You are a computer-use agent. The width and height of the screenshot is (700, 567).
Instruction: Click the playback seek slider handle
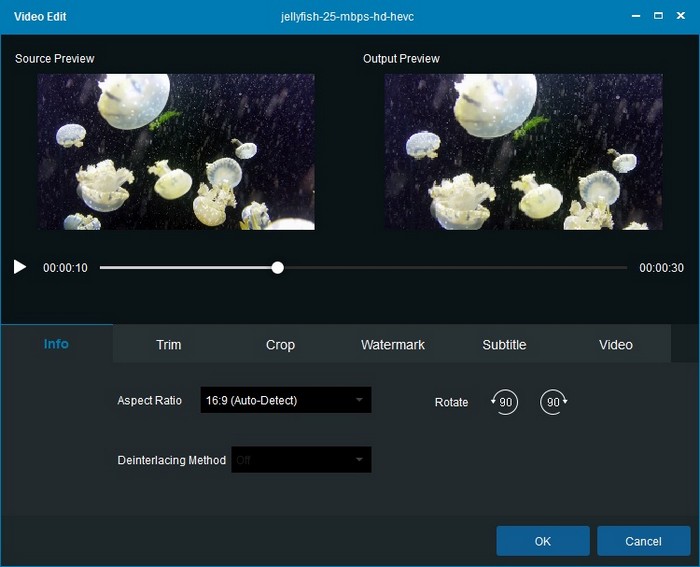pyautogui.click(x=278, y=267)
